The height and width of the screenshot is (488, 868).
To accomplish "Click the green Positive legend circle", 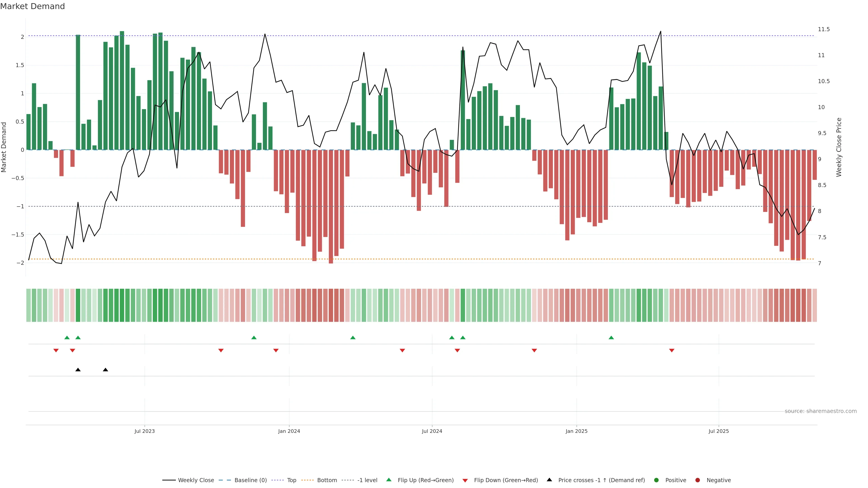I will tap(656, 480).
